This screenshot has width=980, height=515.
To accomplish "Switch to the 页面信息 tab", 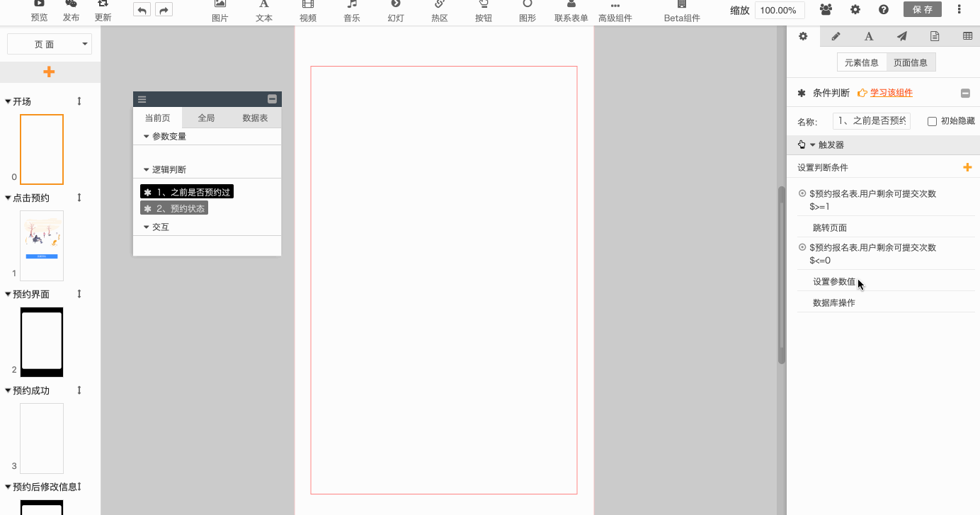I will coord(911,62).
